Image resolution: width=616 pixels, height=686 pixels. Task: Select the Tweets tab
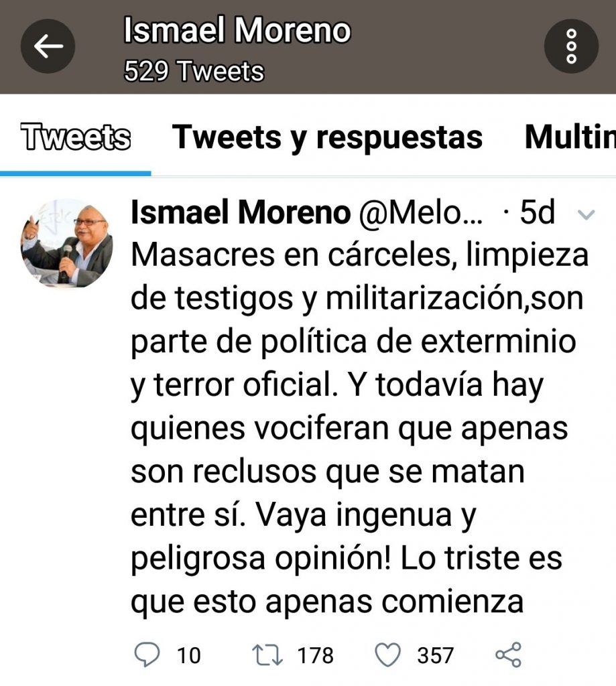75,137
